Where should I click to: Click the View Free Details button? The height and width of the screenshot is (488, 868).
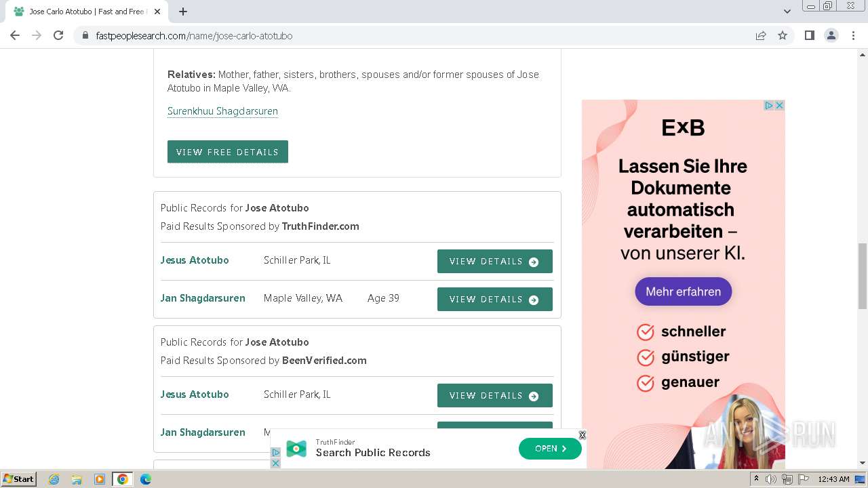[x=228, y=152]
